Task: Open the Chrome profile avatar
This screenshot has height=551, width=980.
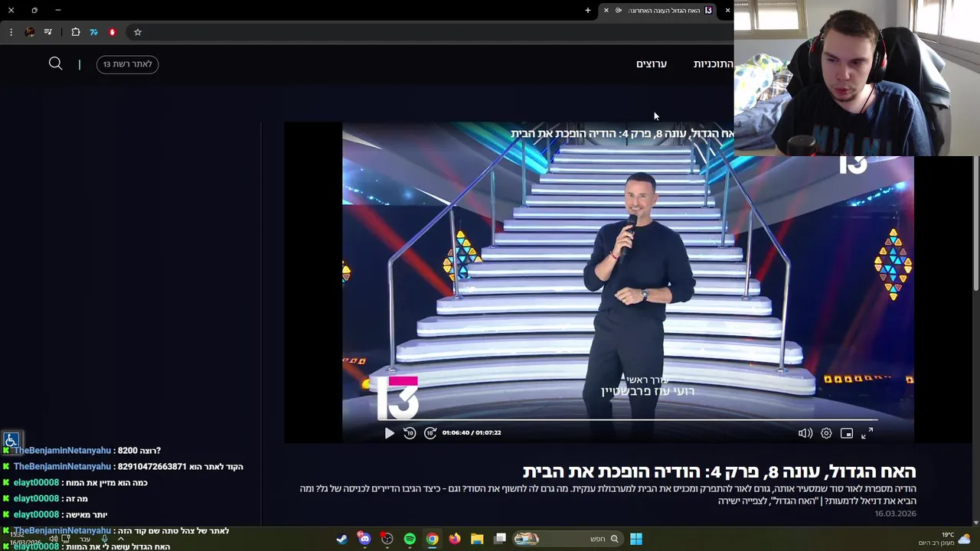Action: [29, 32]
